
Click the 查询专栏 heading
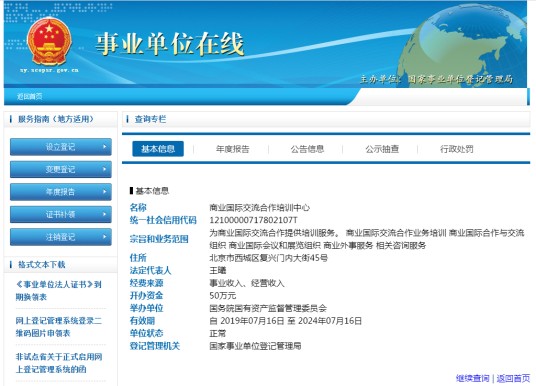pyautogui.click(x=150, y=119)
